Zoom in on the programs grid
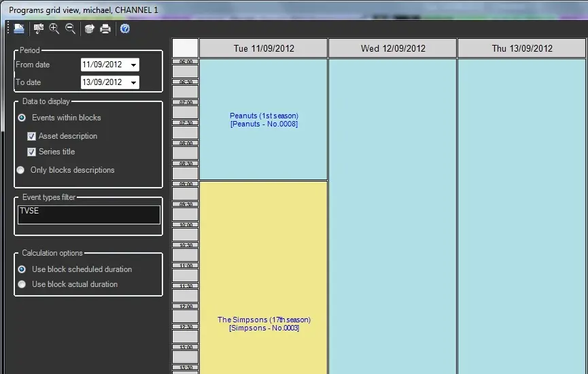The height and width of the screenshot is (374, 588). pyautogui.click(x=54, y=29)
